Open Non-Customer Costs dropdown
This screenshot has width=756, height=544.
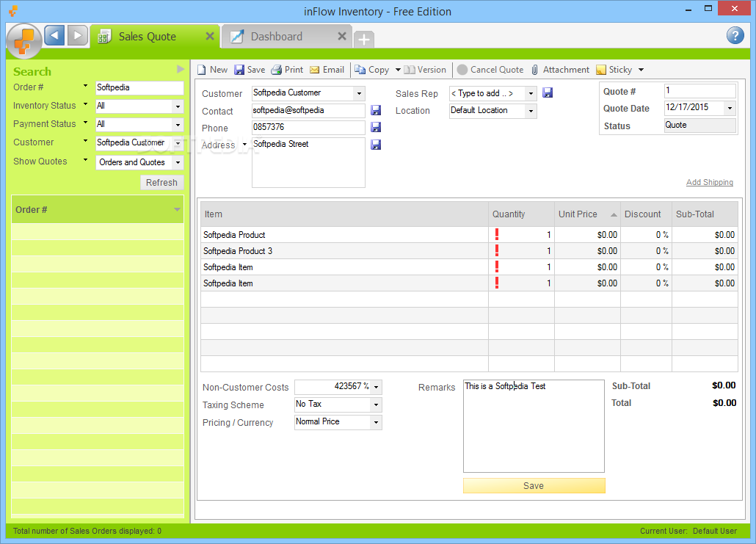(x=376, y=388)
